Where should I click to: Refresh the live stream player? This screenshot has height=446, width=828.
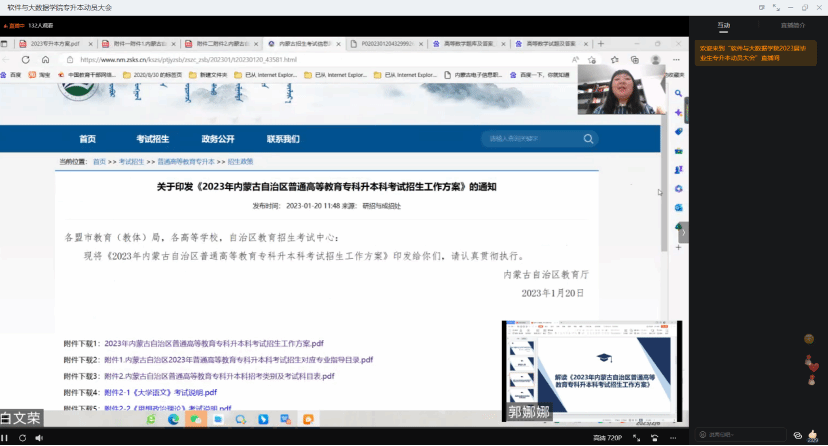click(x=24, y=437)
